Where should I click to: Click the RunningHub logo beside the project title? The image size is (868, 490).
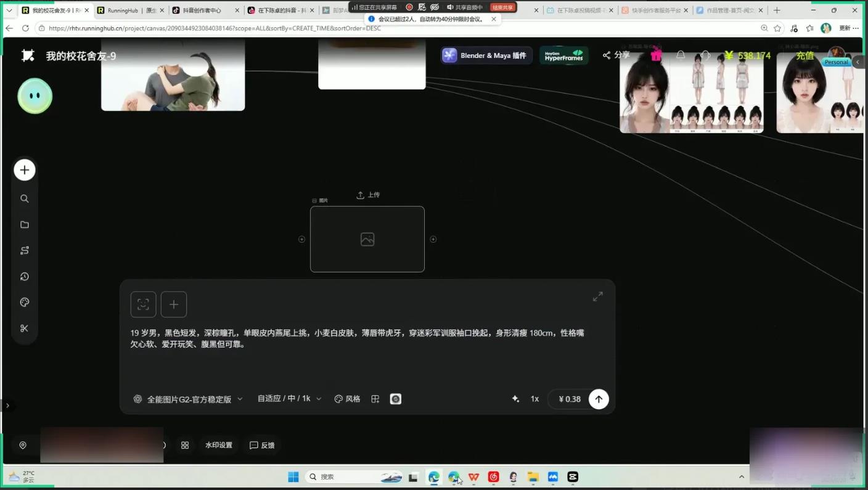point(28,55)
